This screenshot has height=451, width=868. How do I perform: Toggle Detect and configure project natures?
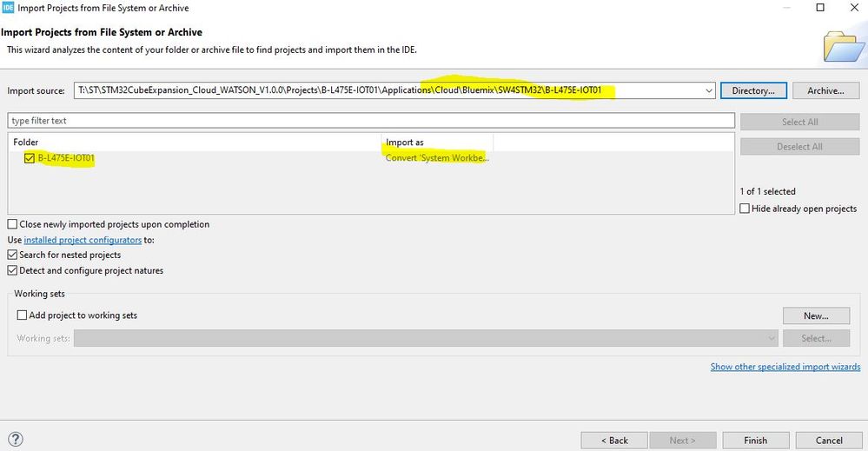12,270
